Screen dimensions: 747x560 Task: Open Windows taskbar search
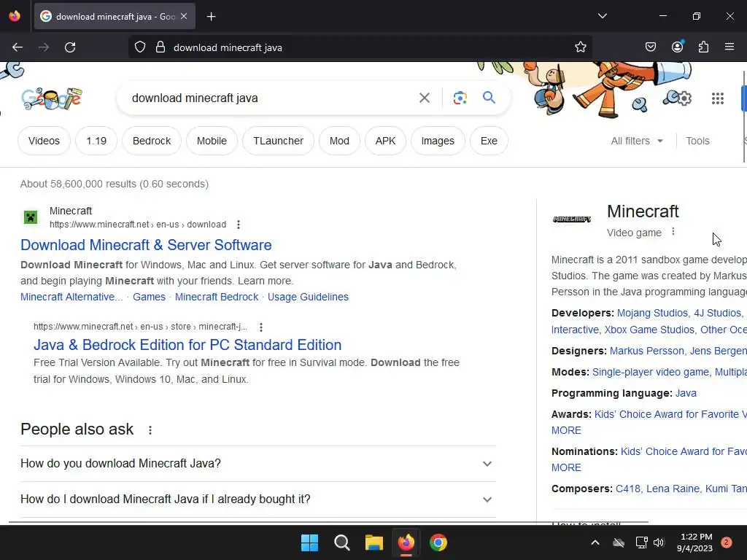pyautogui.click(x=341, y=542)
